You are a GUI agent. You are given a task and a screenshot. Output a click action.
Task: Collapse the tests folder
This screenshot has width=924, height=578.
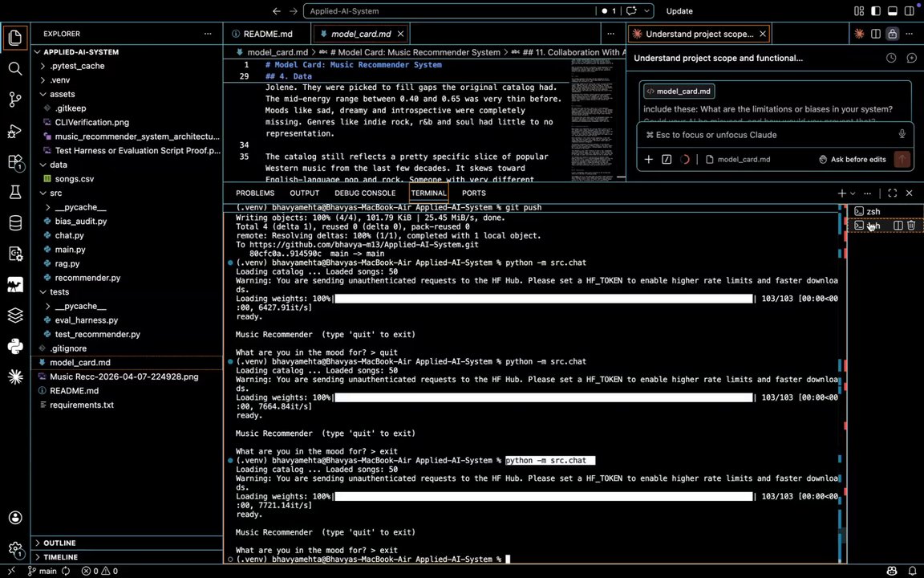click(x=59, y=292)
